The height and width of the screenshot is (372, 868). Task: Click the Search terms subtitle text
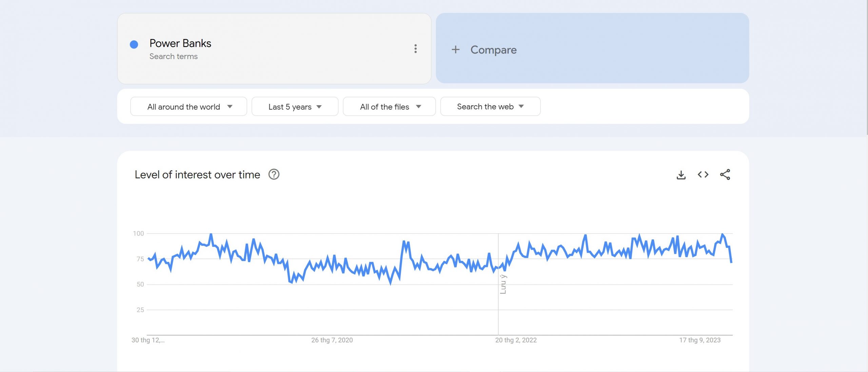coord(173,56)
